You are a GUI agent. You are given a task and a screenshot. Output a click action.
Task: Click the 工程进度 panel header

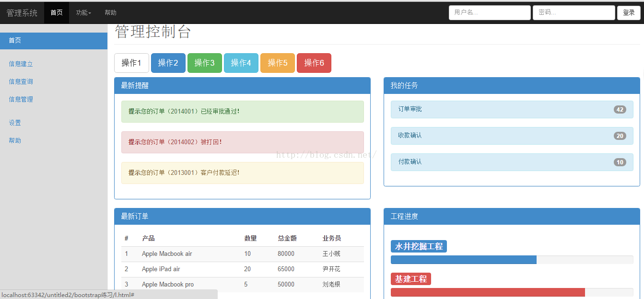tap(512, 217)
